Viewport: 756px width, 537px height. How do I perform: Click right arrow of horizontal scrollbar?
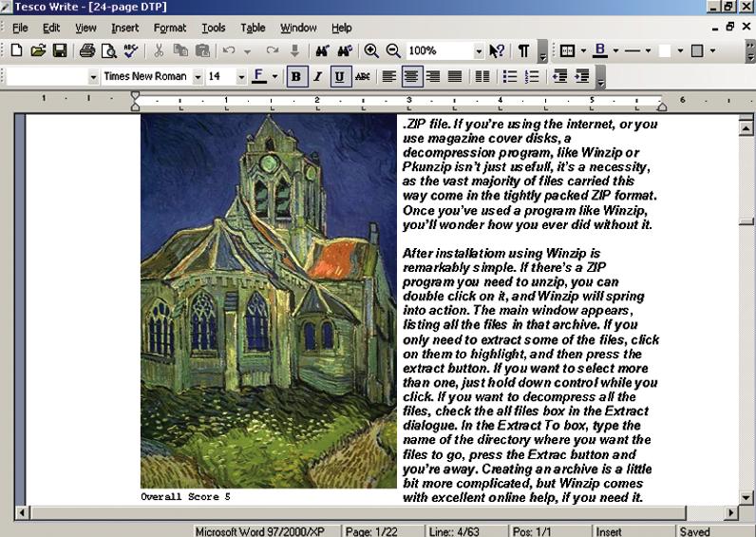coord(732,512)
